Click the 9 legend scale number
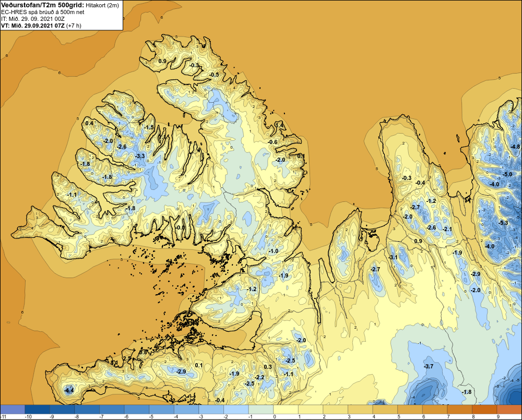522x420 pixels. 499,416
